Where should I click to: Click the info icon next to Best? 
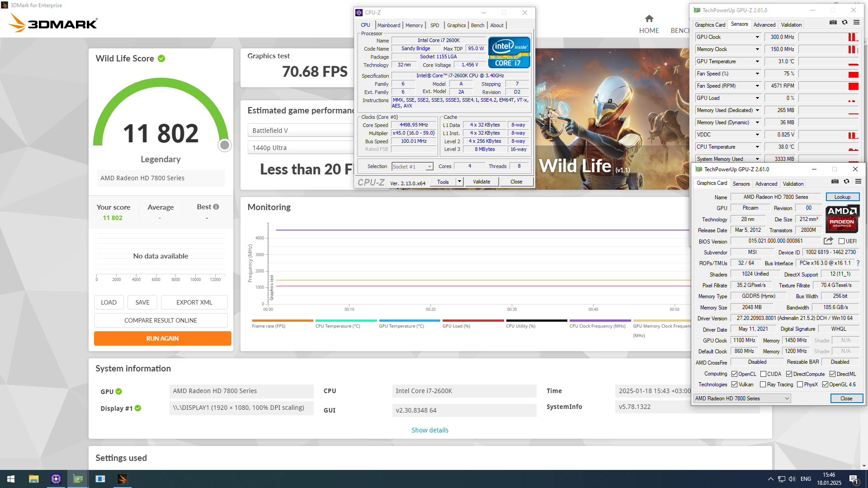click(x=216, y=207)
